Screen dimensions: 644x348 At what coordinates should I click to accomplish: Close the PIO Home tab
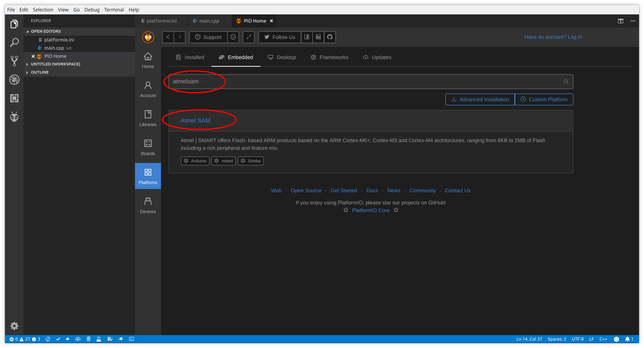pos(271,21)
